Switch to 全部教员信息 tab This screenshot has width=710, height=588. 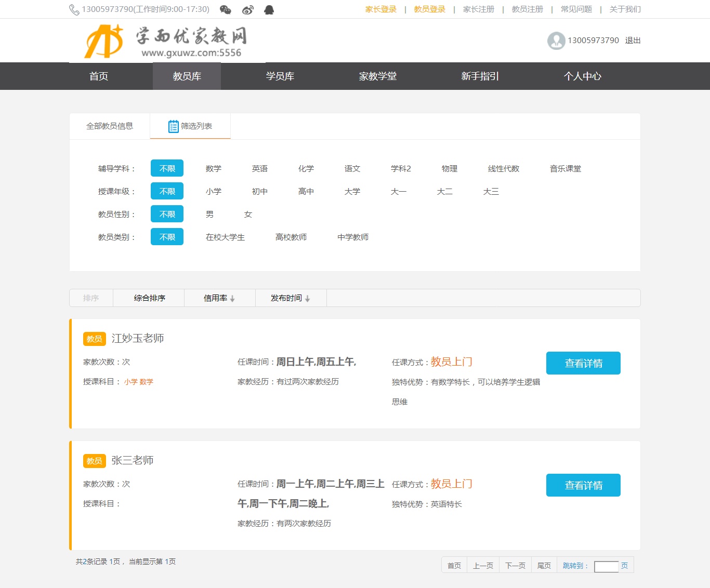pos(110,126)
